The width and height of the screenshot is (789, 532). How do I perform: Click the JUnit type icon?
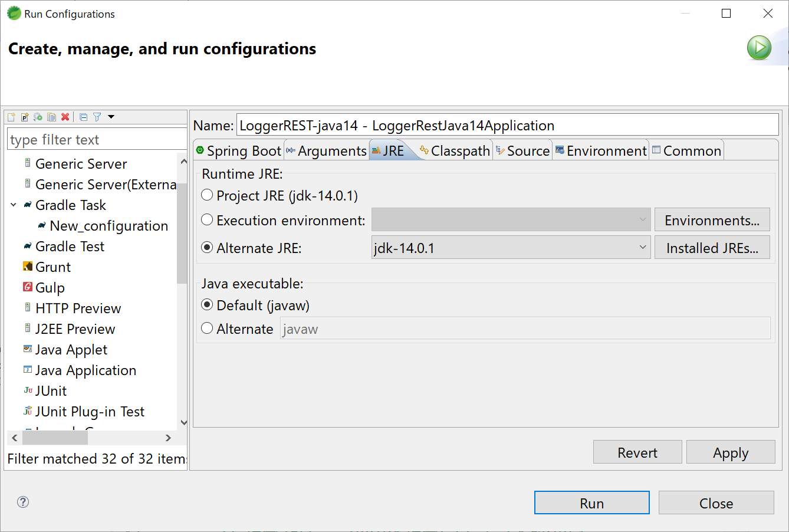(x=28, y=390)
